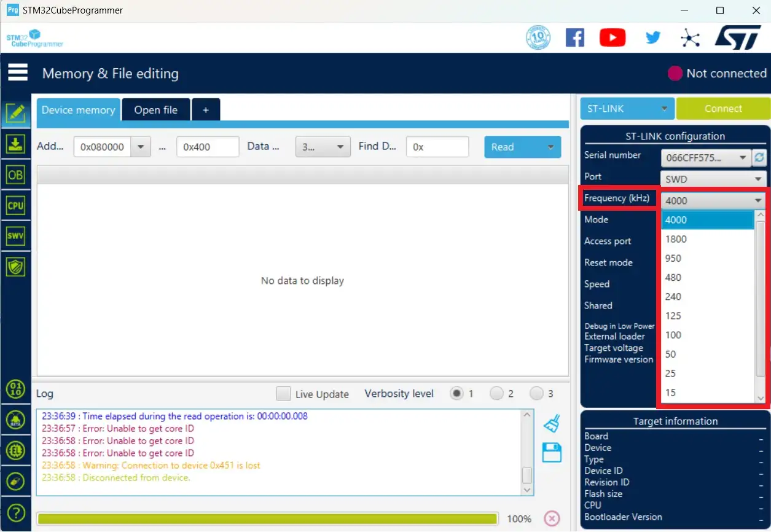The width and height of the screenshot is (771, 532).
Task: Choose 25 kHz in frequency list
Action: (x=708, y=373)
